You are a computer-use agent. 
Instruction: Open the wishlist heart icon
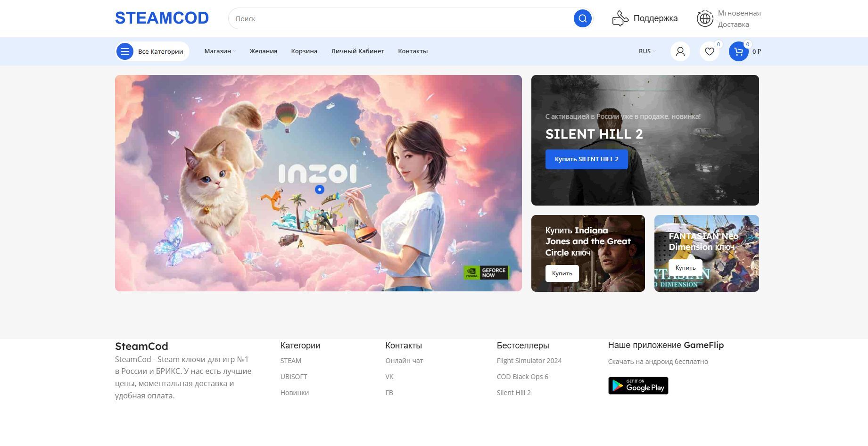[709, 51]
